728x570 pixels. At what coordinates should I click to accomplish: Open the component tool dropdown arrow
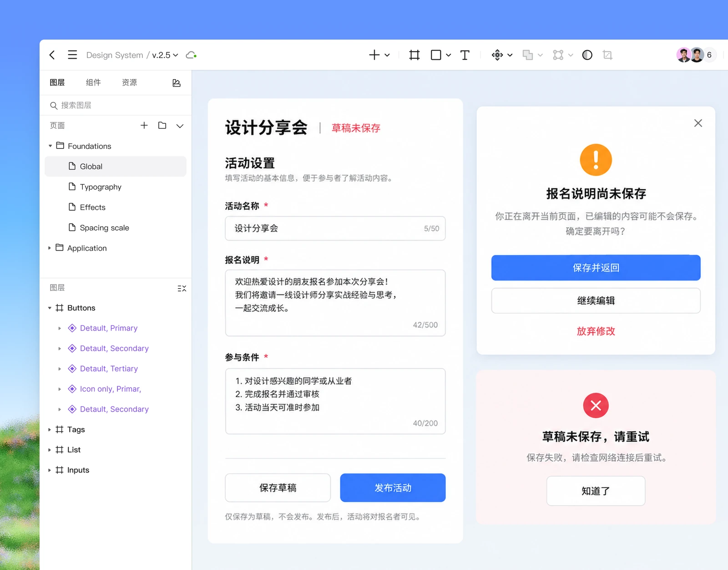(510, 55)
